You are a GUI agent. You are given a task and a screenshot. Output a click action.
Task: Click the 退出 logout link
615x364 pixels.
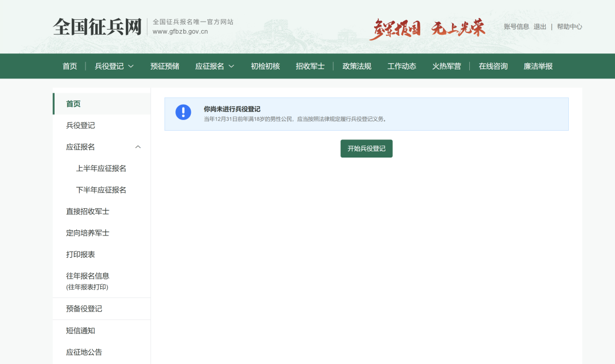click(540, 27)
